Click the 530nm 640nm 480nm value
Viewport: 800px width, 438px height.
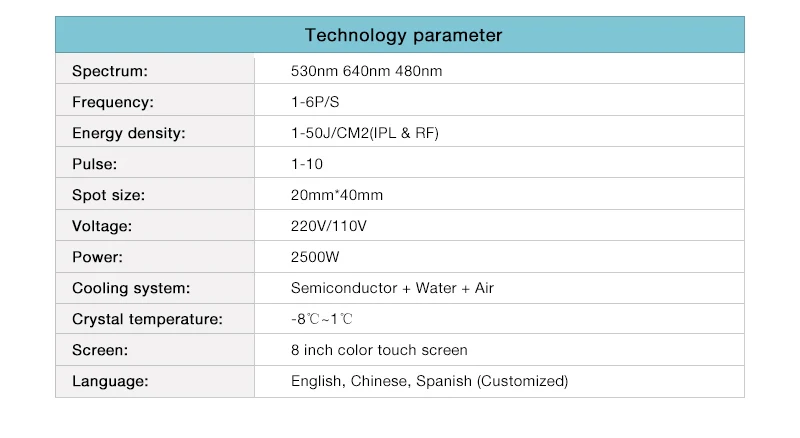[x=366, y=71]
